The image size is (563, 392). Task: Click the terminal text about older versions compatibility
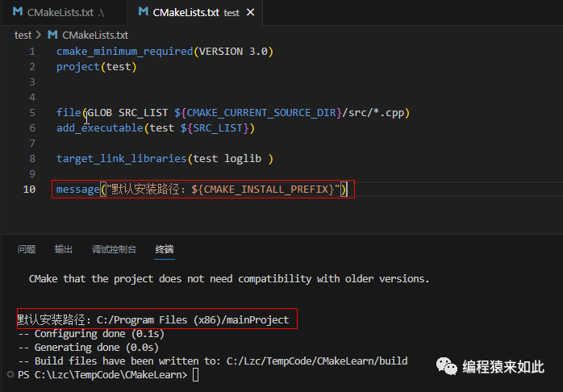229,279
